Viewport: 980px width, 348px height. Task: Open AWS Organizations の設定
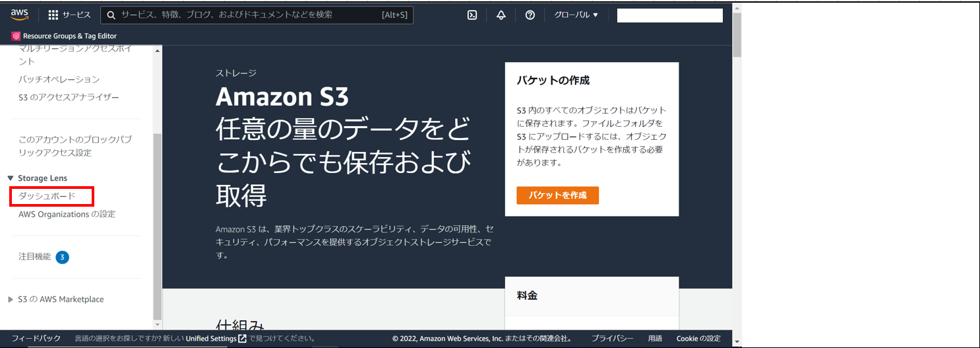pos(67,214)
